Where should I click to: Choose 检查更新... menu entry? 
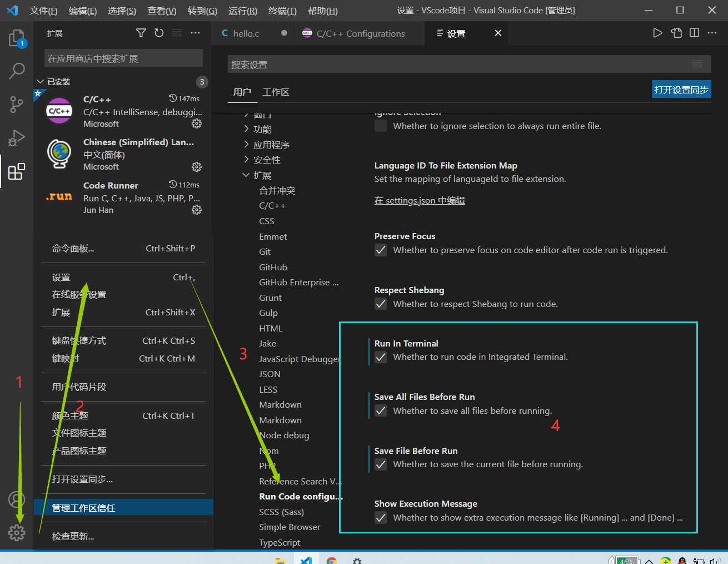[123, 536]
